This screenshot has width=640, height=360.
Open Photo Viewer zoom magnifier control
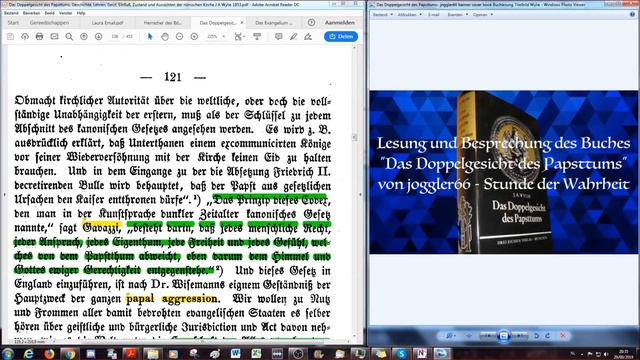point(450,336)
